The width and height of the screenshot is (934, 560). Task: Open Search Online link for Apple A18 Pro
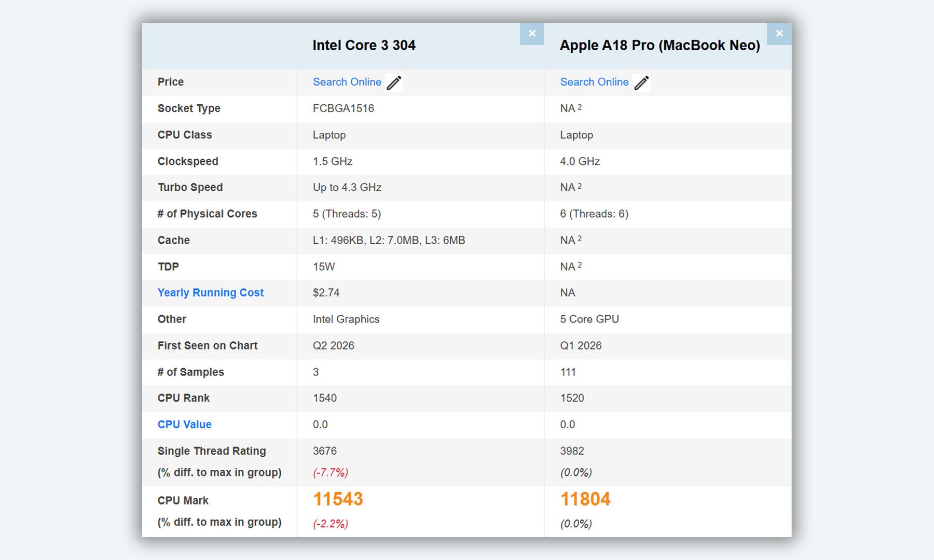(594, 82)
